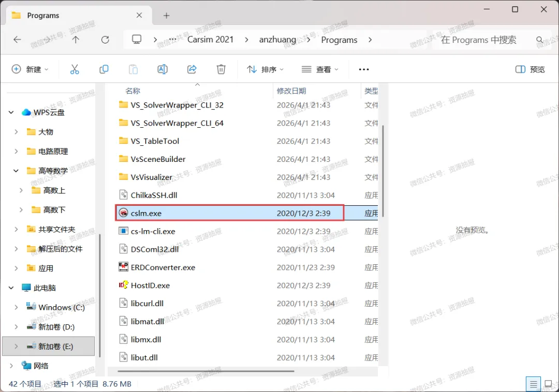Select the cslm.exe application icon
The width and height of the screenshot is (559, 392).
point(123,213)
